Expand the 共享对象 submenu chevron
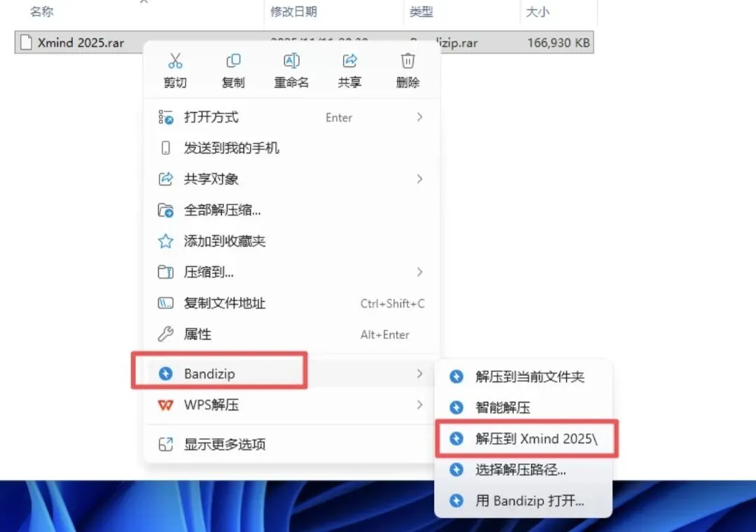The width and height of the screenshot is (756, 532). coord(419,179)
